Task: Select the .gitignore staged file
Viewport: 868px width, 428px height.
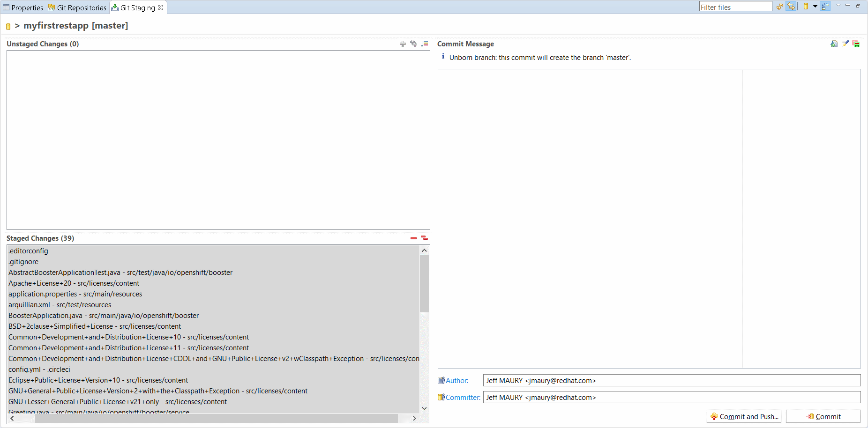Action: [213, 262]
